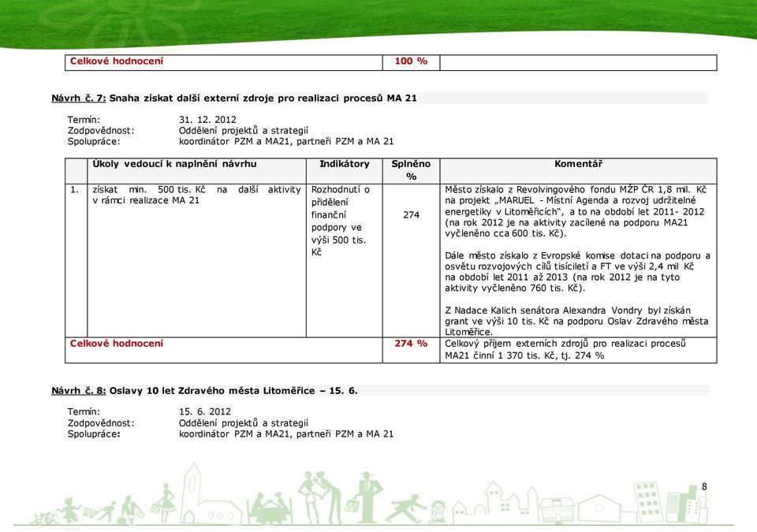Click the heading 'Návrh č. 7:'
Screen dimensions: 757x532
(79, 99)
